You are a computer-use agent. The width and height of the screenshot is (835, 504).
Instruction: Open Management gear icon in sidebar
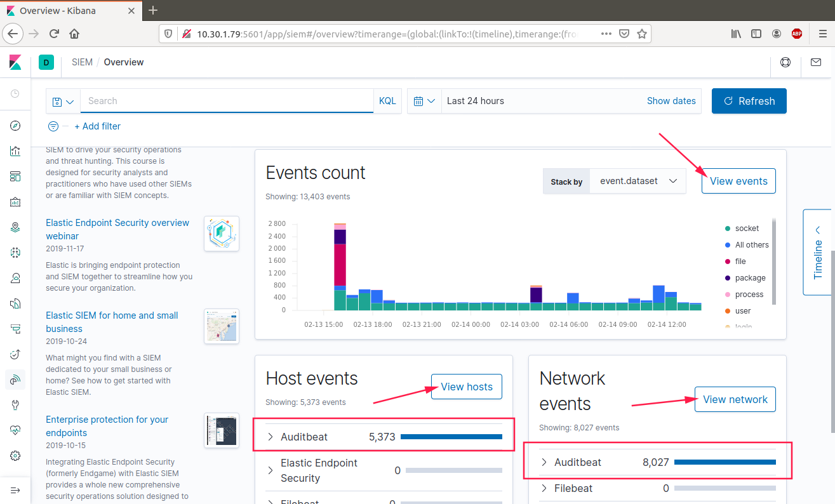[x=15, y=456]
